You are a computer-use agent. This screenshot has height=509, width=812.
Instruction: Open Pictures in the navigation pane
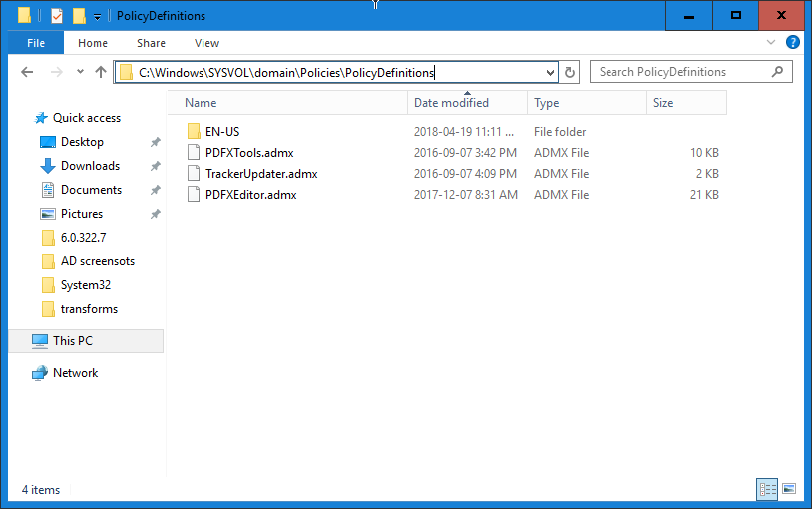(x=82, y=213)
